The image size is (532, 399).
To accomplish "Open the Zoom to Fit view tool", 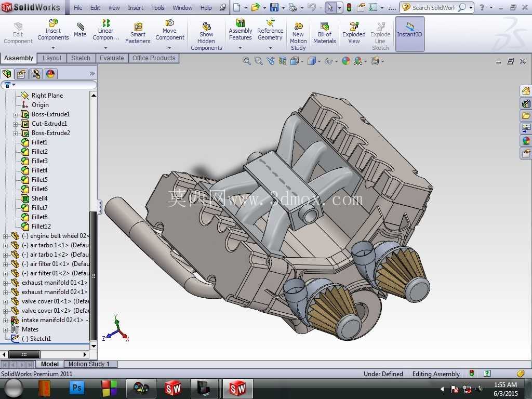I will (x=247, y=61).
